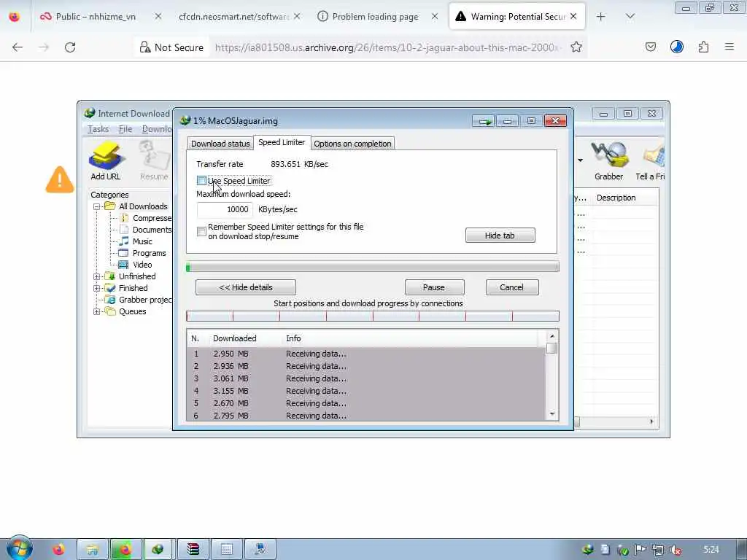Click the IDM icon in the system tray
Image resolution: width=747 pixels, height=560 pixels.
588,550
